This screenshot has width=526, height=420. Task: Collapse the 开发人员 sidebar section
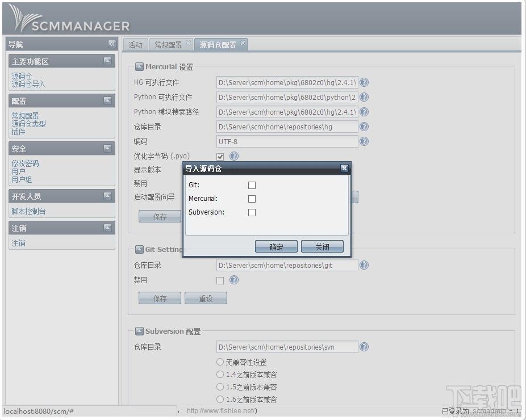(107, 195)
